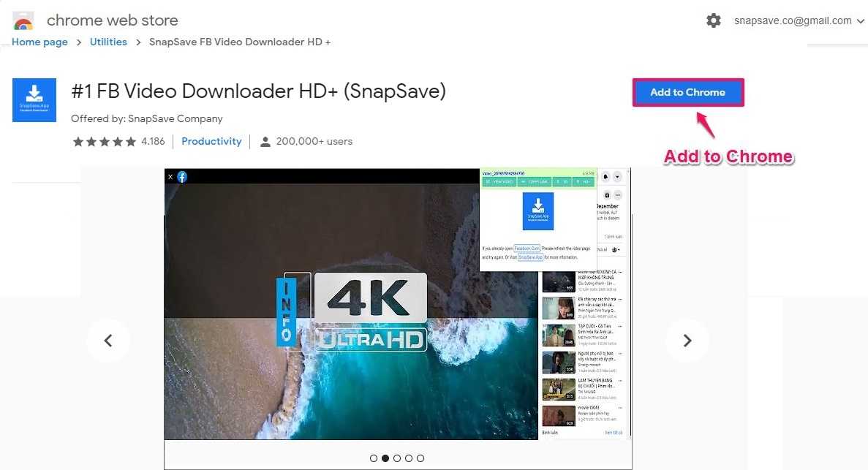
Task: Click the Add to Chrome button
Action: pyautogui.click(x=688, y=92)
